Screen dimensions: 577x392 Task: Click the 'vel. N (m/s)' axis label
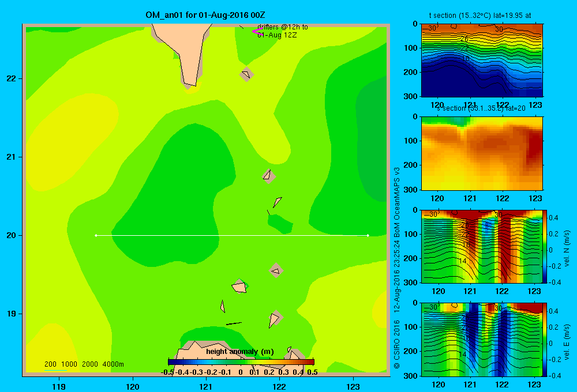(567, 248)
